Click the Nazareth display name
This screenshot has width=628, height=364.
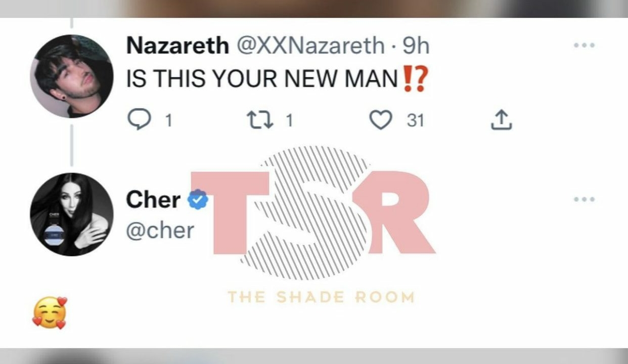[177, 46]
